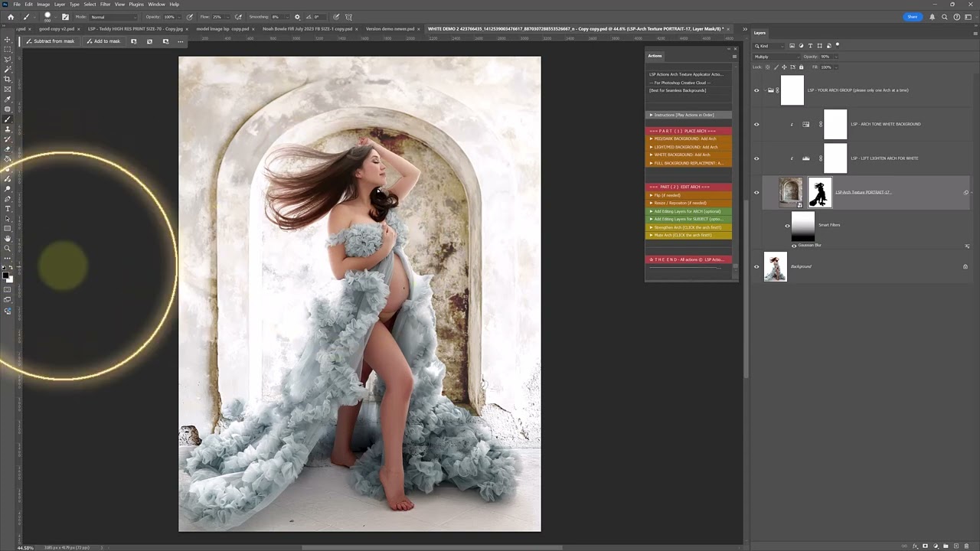The image size is (980, 551).
Task: Select the Crop tool
Action: [8, 80]
